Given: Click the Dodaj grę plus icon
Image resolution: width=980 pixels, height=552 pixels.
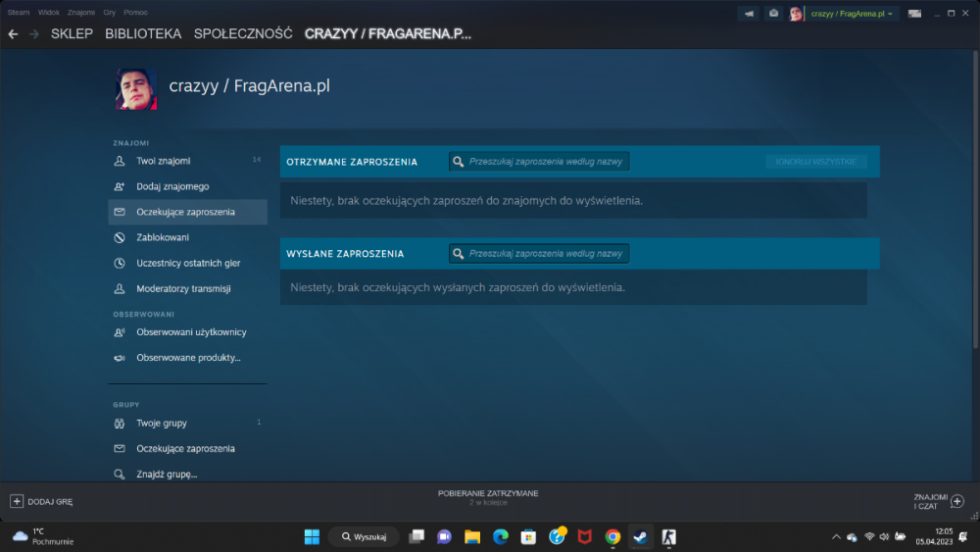Looking at the screenshot, I should 17,501.
